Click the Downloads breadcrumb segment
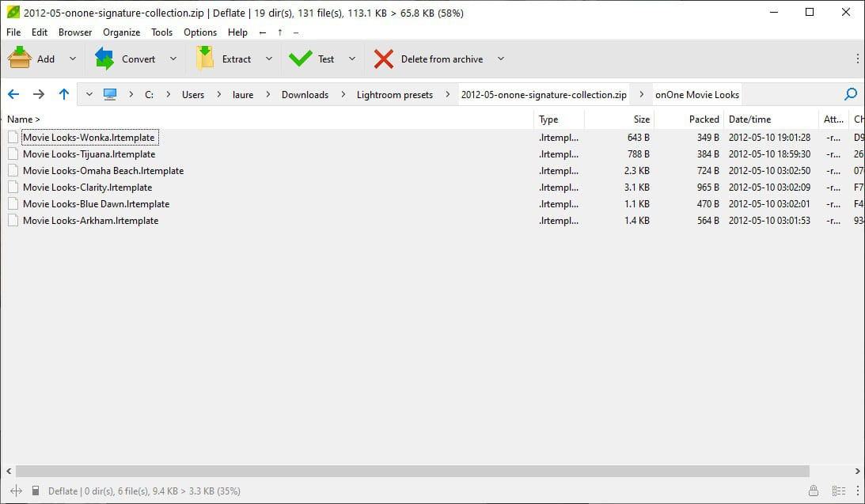Viewport: 865px width, 504px height. pos(305,94)
